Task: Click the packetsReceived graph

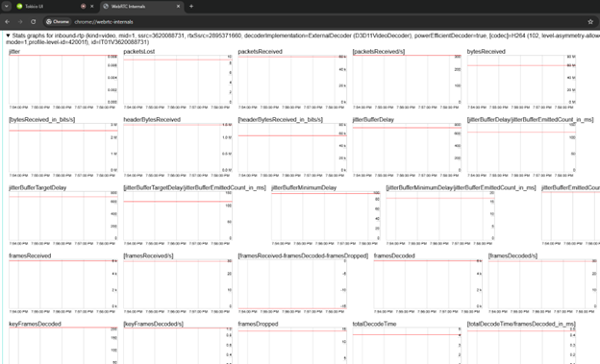Action: point(292,79)
